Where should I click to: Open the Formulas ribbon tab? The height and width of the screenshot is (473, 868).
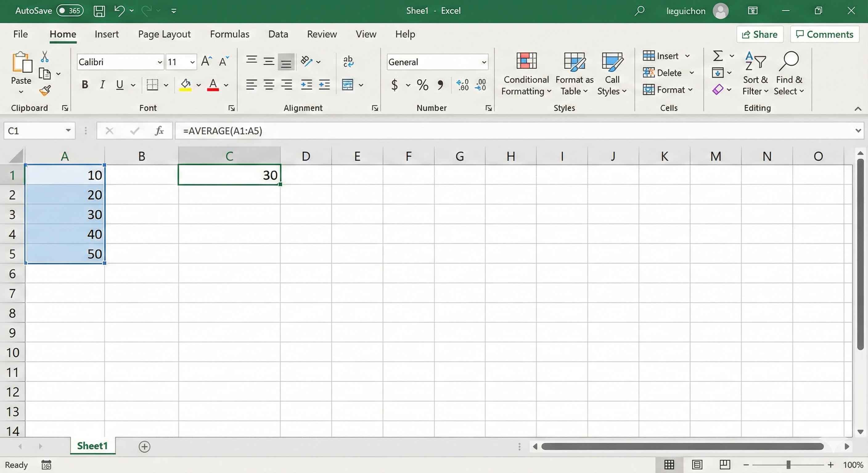[229, 34]
